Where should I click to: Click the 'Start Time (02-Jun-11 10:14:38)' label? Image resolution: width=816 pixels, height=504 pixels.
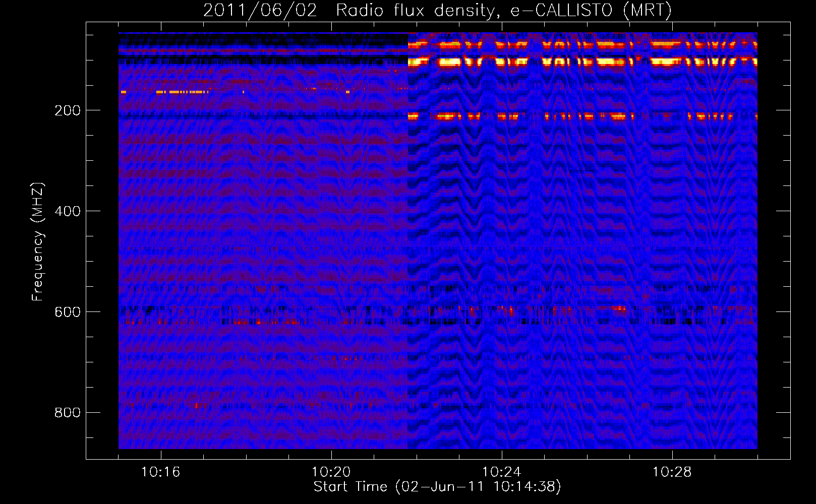(437, 487)
